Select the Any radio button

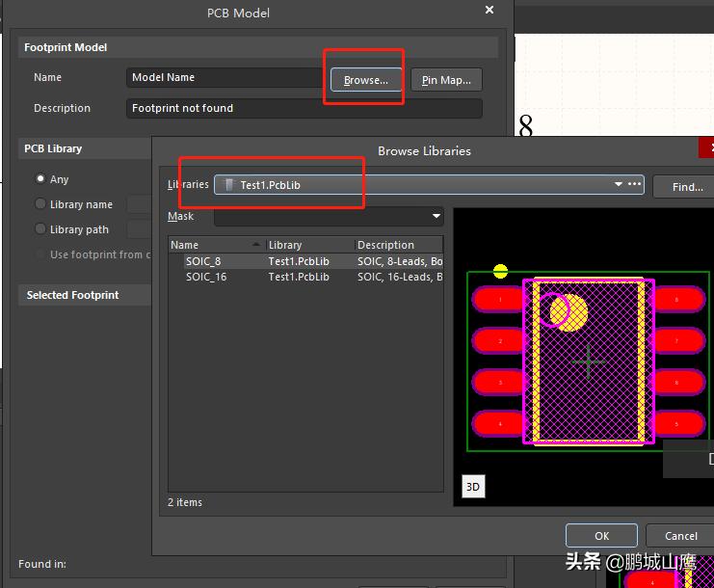40,179
